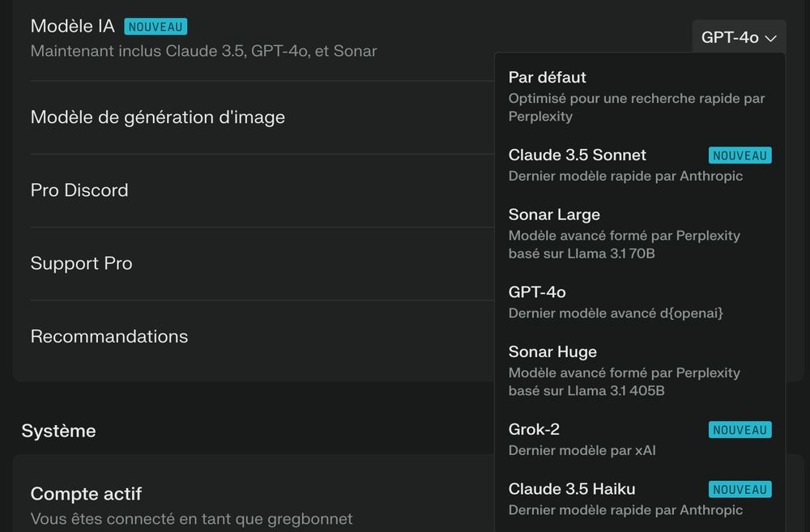Select Sonar Large model
810x532 pixels.
(x=640, y=233)
